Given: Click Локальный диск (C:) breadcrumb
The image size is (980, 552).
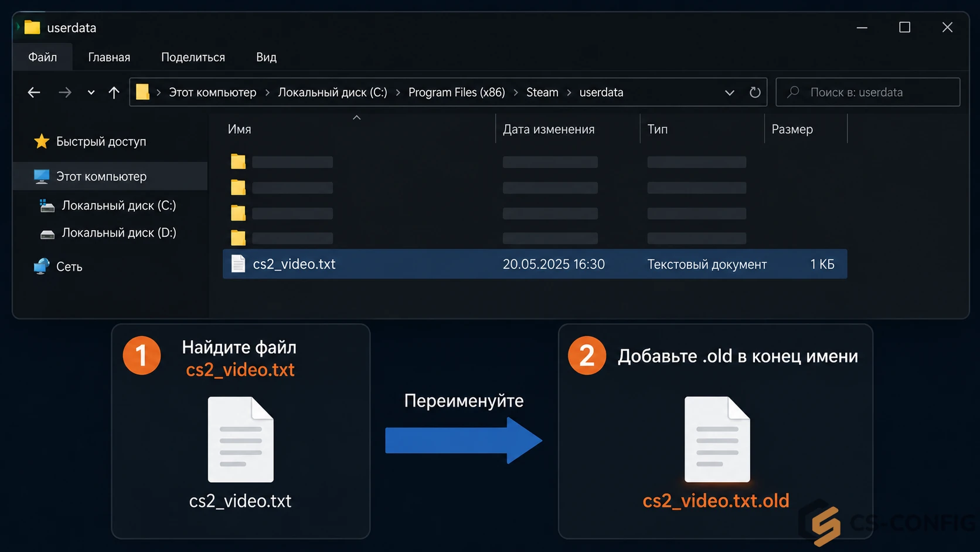Looking at the screenshot, I should [332, 92].
